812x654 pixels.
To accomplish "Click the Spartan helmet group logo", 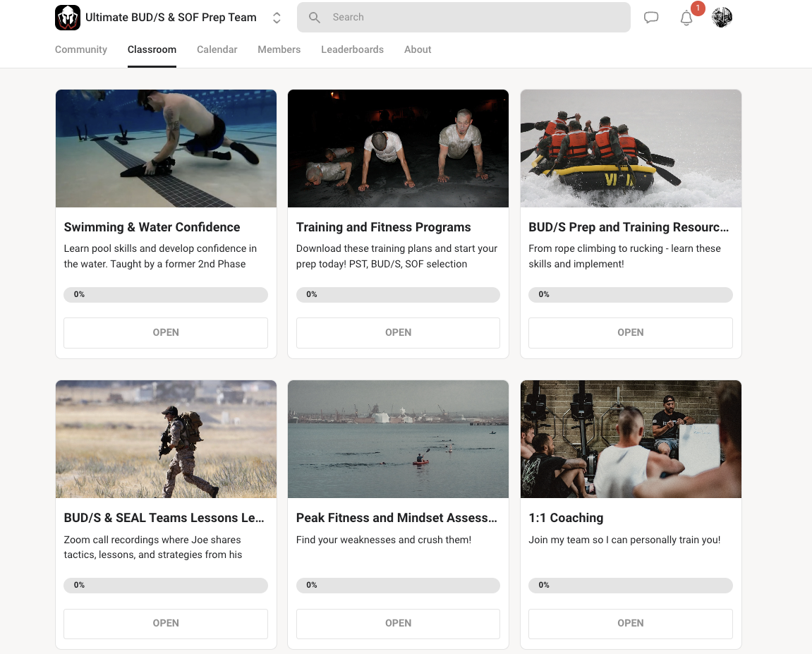I will click(x=67, y=18).
